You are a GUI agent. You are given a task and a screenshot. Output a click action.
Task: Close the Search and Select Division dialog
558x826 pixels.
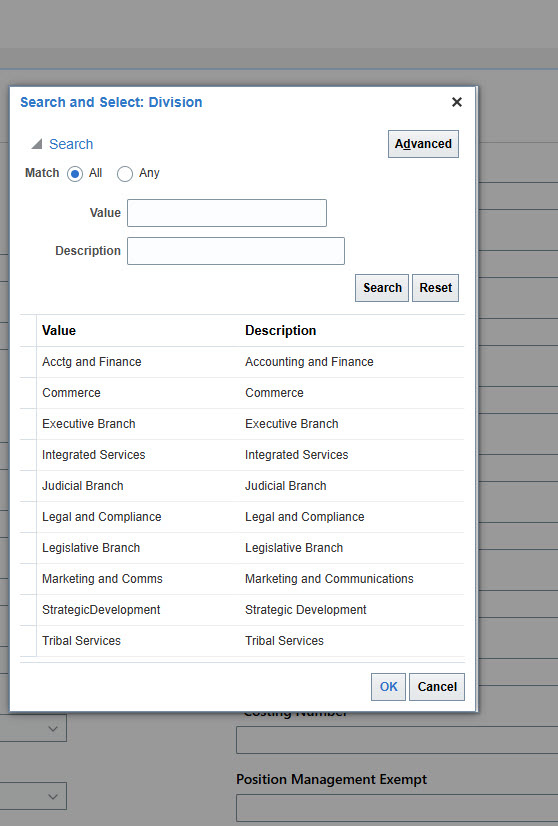[457, 102]
